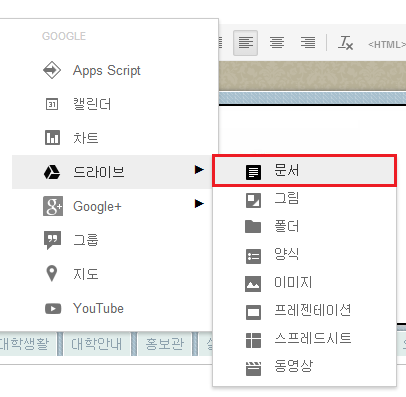
Task: Click the quote bubble icon for 그룹
Action: [52, 240]
